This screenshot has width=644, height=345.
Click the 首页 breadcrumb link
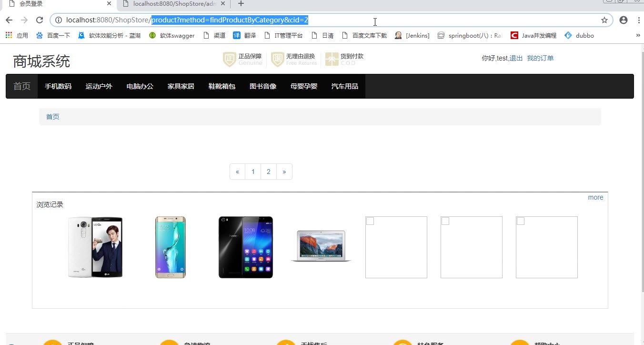point(53,117)
